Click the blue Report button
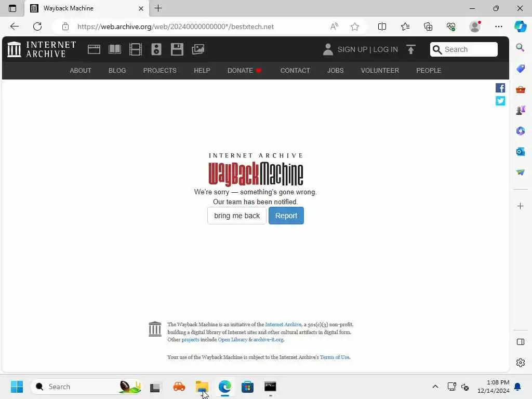 coord(286,216)
